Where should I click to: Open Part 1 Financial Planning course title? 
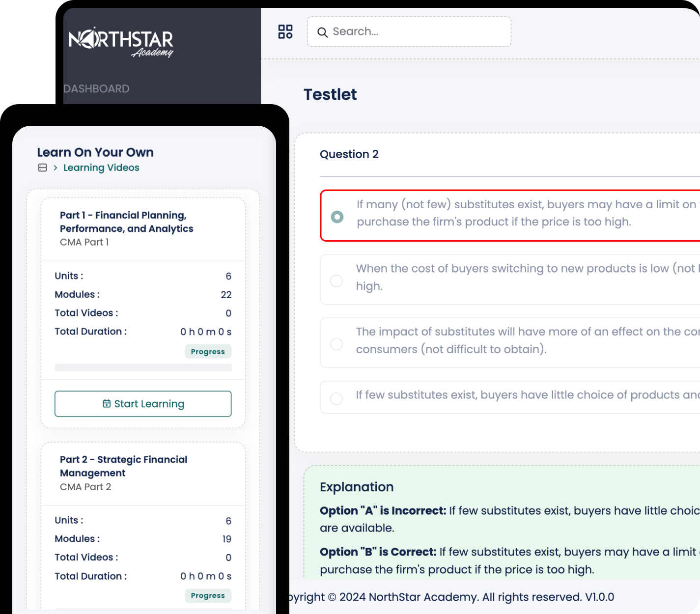click(126, 222)
